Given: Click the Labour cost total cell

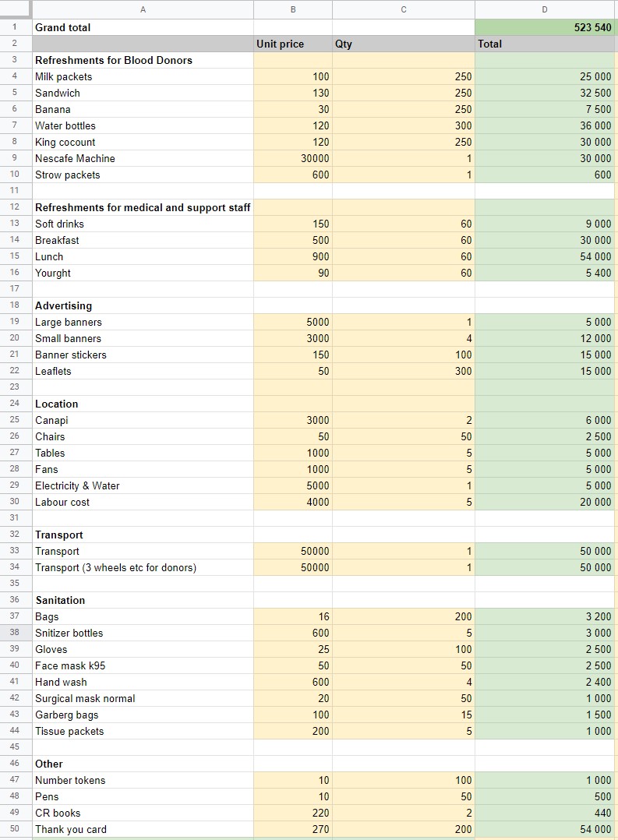Looking at the screenshot, I should [544, 502].
